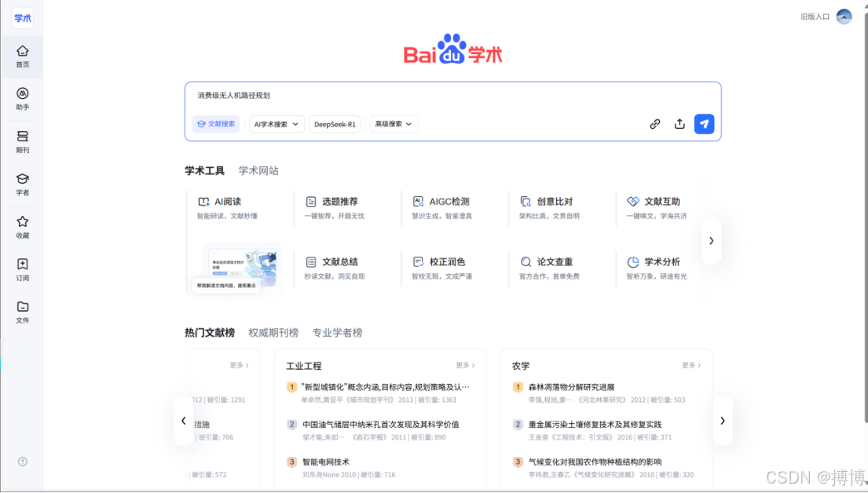Expand the 高级搜索 dropdown

click(x=394, y=124)
